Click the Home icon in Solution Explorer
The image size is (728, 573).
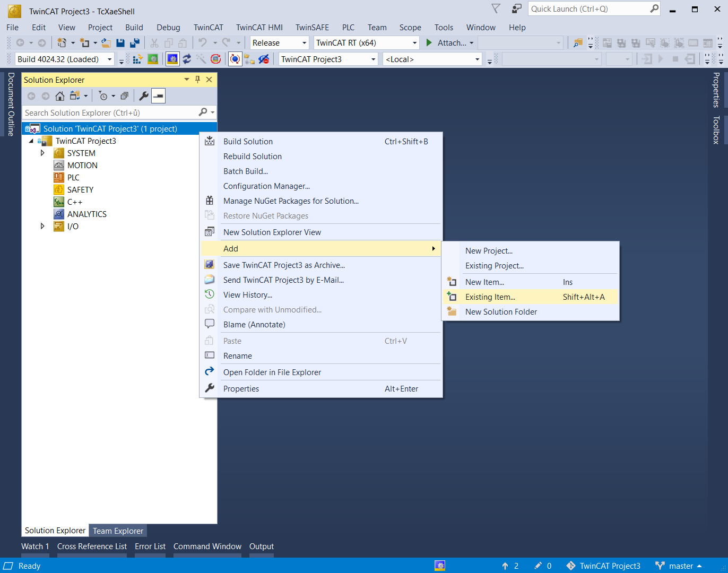60,96
